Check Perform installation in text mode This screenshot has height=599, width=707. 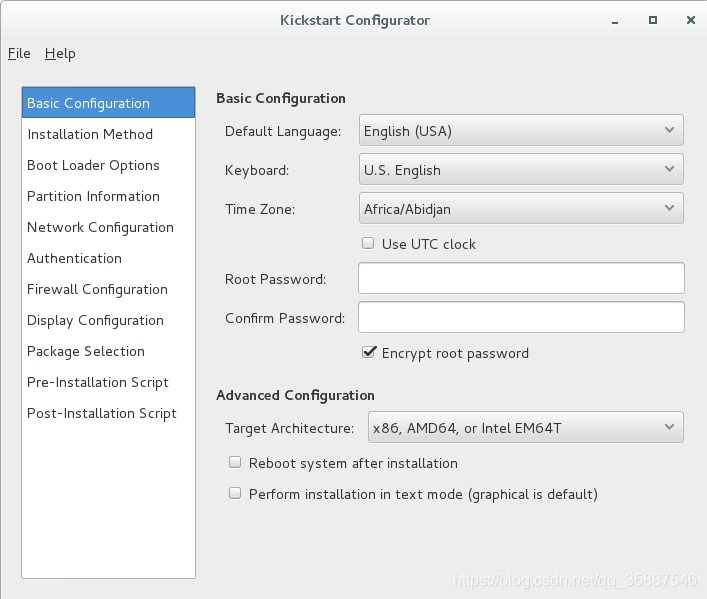pos(235,493)
